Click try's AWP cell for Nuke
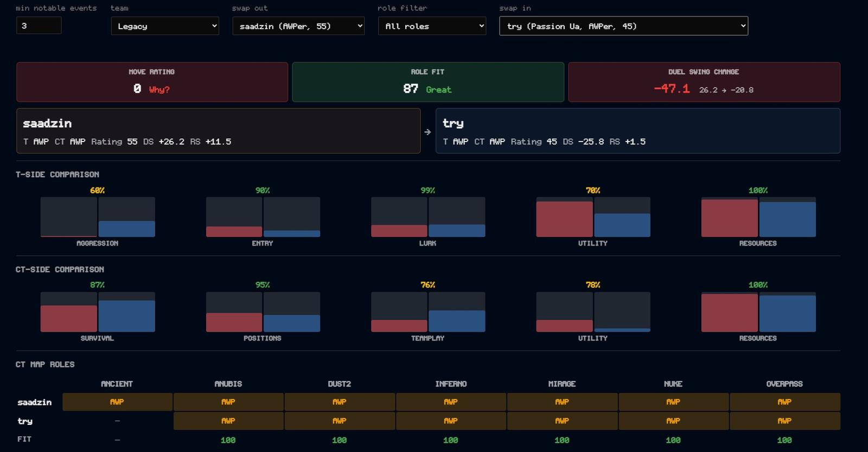 (x=673, y=421)
